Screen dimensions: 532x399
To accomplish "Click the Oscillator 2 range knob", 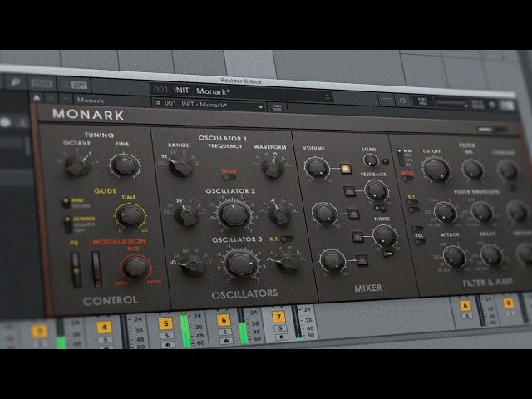I will [x=186, y=214].
